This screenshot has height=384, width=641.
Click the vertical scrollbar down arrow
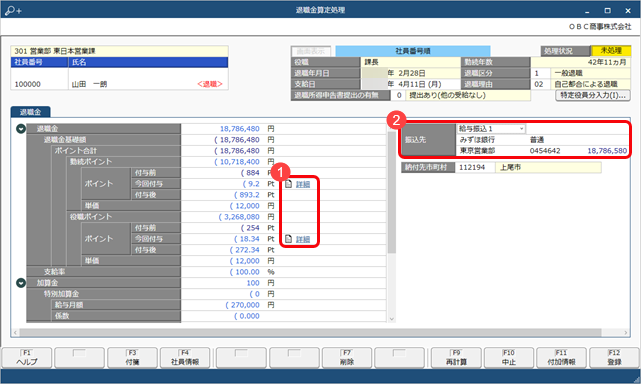coord(392,319)
